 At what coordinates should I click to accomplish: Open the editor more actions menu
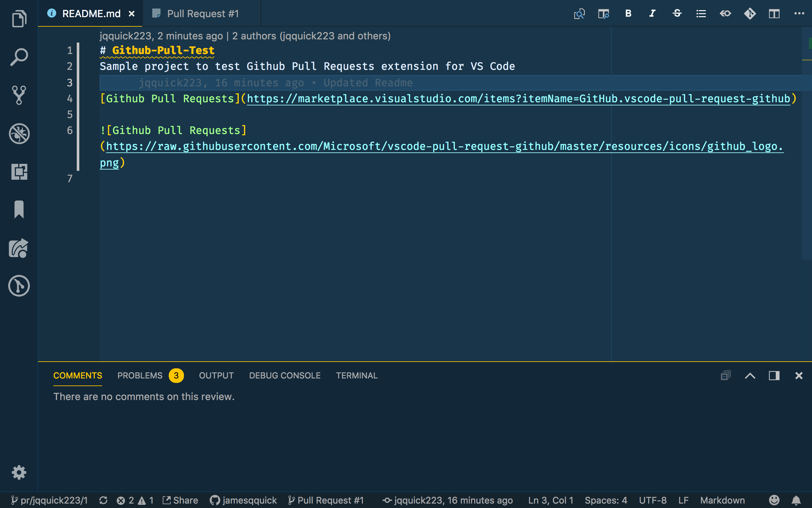799,13
